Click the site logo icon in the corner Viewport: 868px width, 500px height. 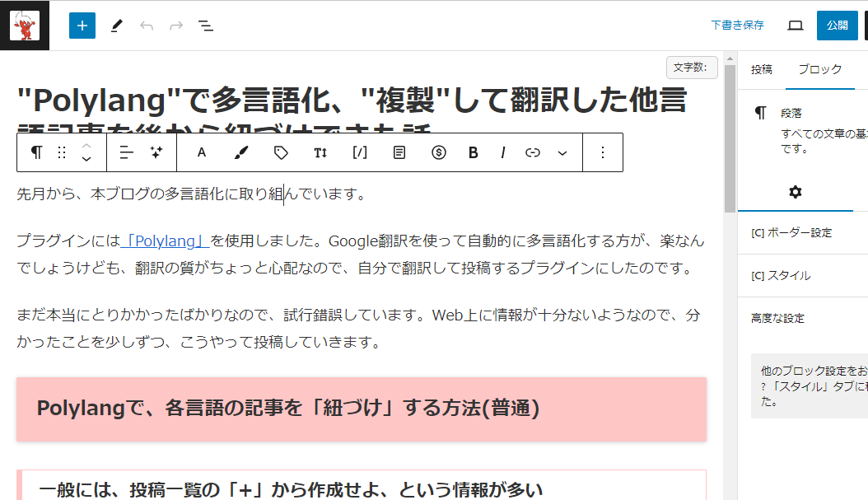[25, 26]
